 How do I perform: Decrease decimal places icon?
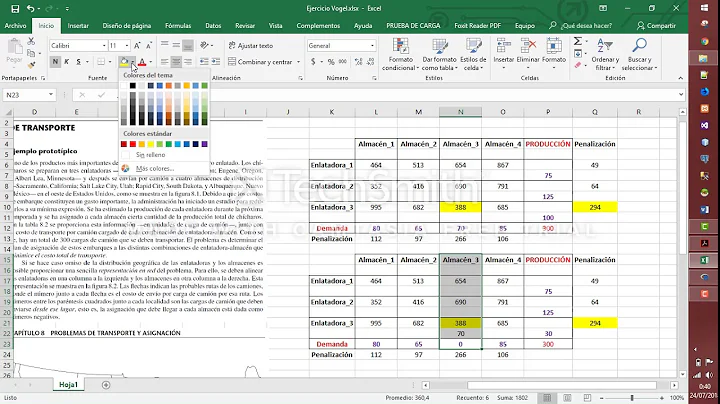coord(370,62)
